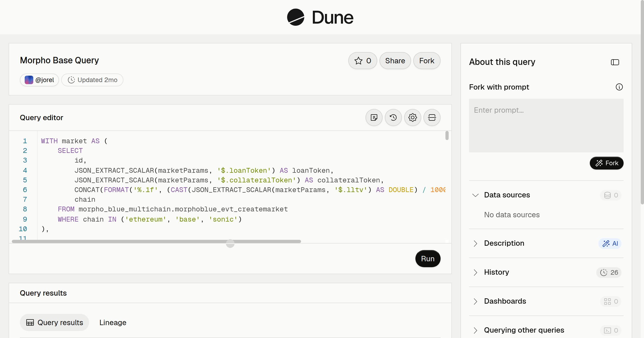Star the Morpho Base Query
644x338 pixels.
(363, 61)
